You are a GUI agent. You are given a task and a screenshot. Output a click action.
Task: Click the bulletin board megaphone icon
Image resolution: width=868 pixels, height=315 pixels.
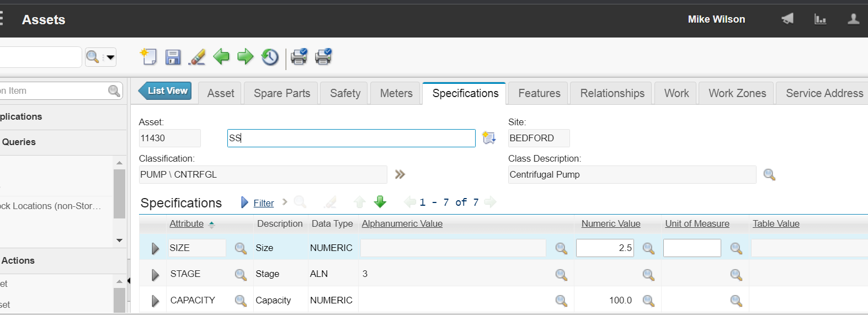point(787,19)
